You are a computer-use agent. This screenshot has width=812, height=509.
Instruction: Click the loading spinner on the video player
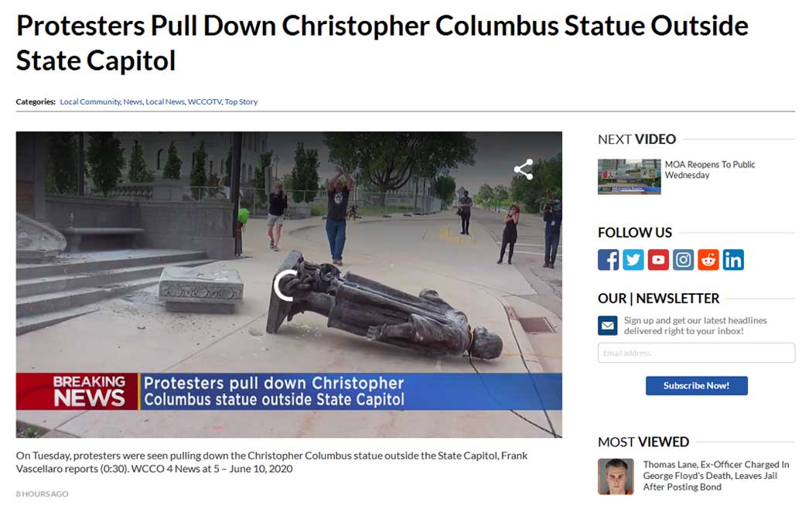pos(286,285)
